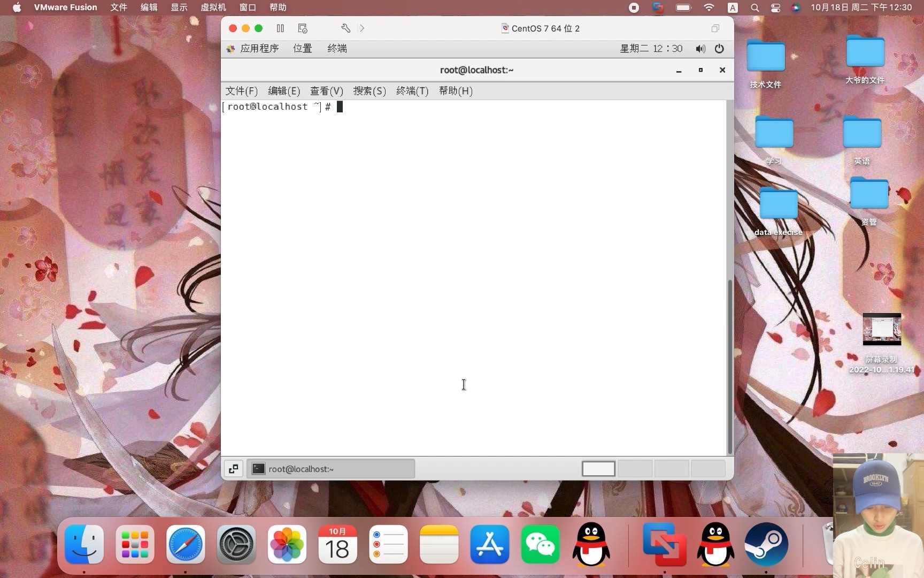Open terminal 文件(F) menu

[241, 91]
